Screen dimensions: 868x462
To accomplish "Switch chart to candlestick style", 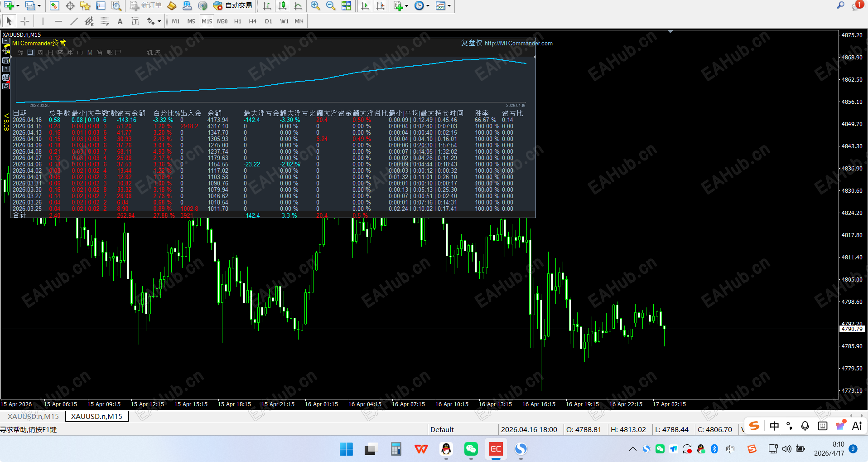I will coord(282,5).
